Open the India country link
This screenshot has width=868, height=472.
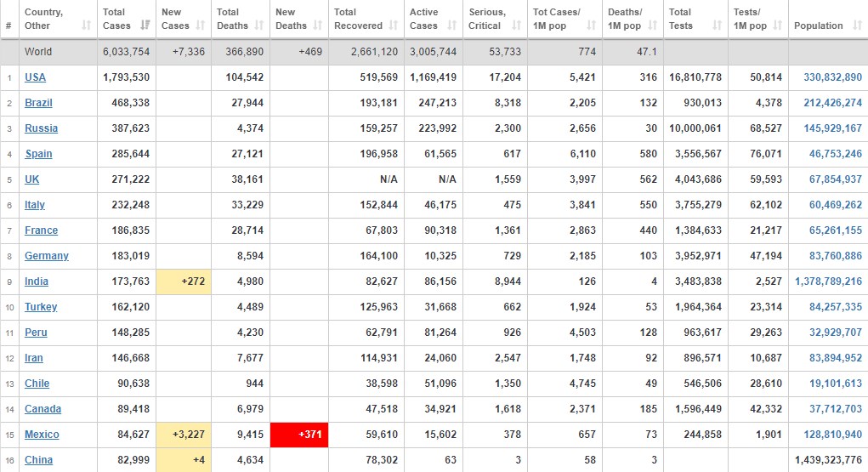pyautogui.click(x=36, y=281)
